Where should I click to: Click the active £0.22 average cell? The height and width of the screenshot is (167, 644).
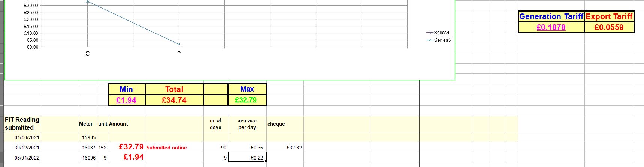[257, 158]
